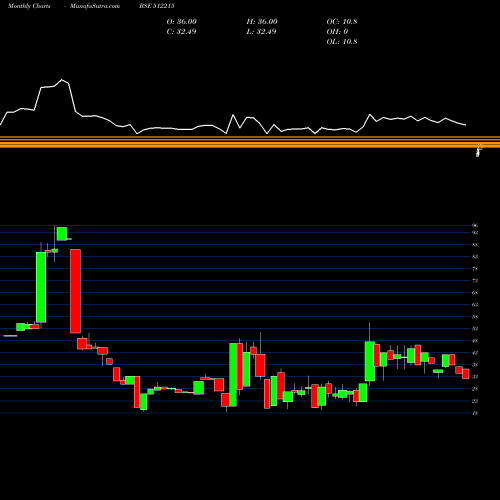Screen dimensions: 500x500
Task: Click the 'BSE 512215' symbol label
Action: tap(157, 6)
